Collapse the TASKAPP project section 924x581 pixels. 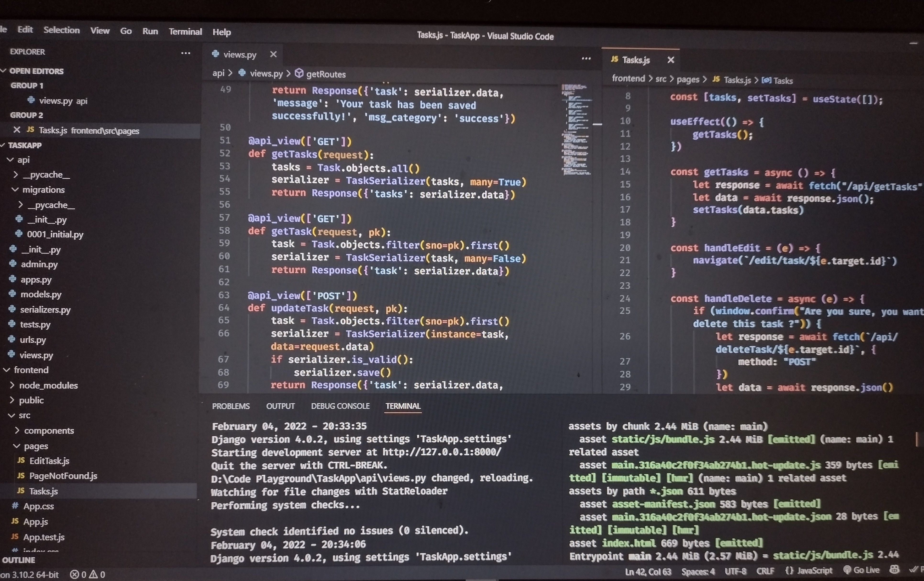point(25,145)
